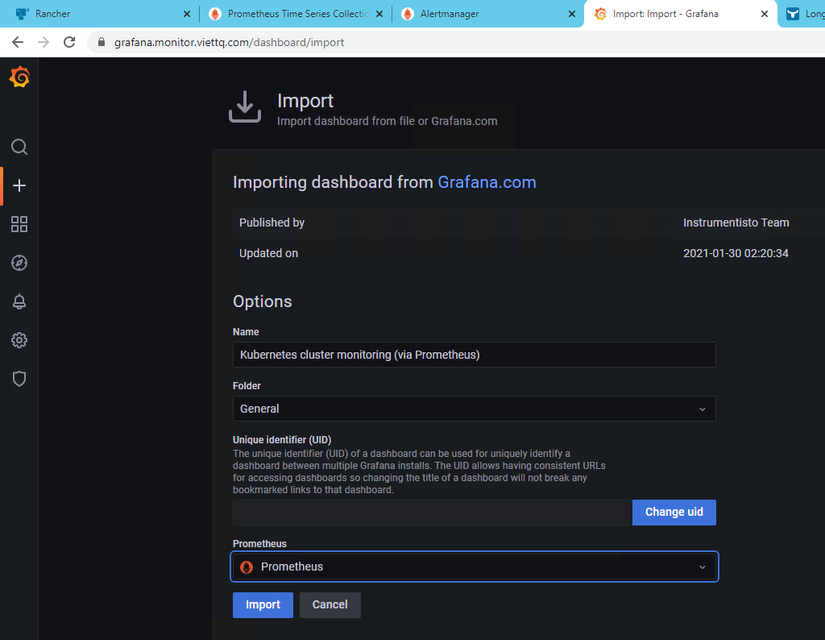Viewport: 825px width, 640px height.
Task: Close the Import - Grafana tab
Action: click(764, 14)
